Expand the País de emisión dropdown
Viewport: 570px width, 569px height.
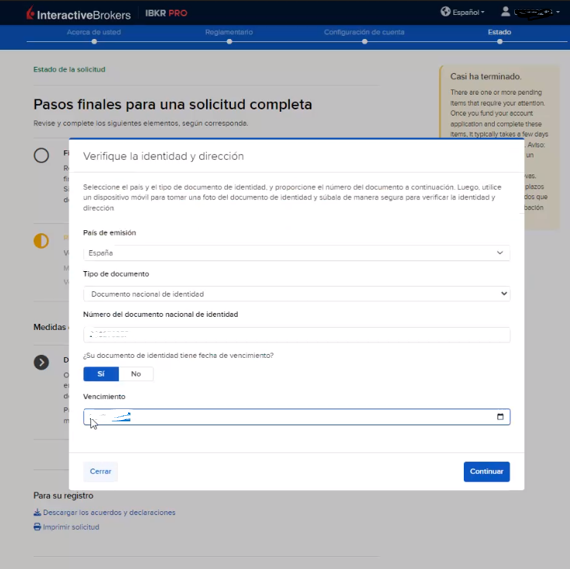[x=297, y=253]
